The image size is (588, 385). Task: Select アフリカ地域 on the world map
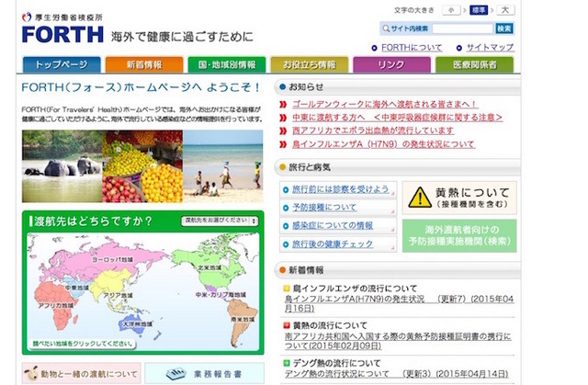(x=55, y=306)
